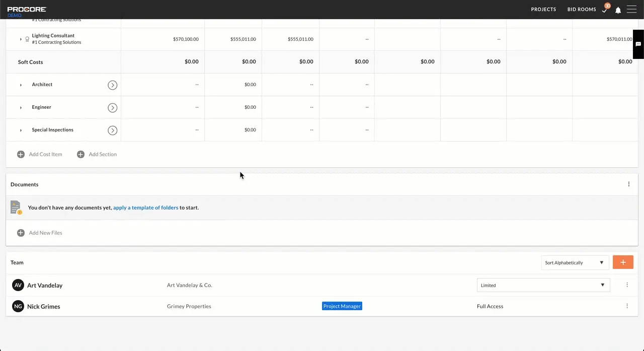Screen dimensions: 644x351
Task: Click the Team section title
Action: (x=17, y=262)
